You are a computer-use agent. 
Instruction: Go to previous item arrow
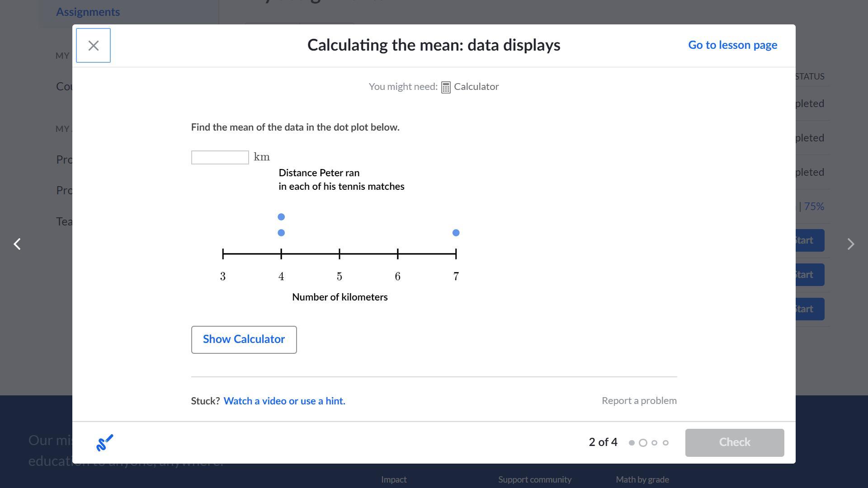click(17, 244)
